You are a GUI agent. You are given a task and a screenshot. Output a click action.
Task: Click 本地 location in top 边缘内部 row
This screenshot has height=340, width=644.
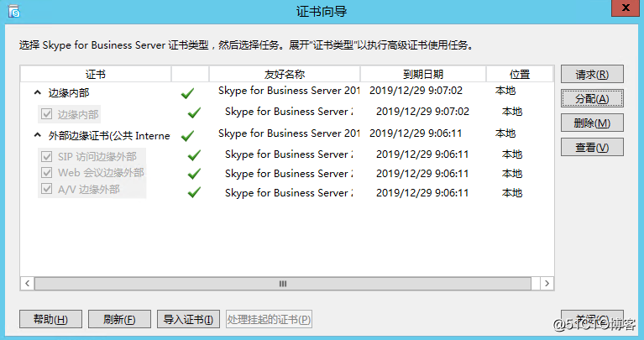point(505,91)
